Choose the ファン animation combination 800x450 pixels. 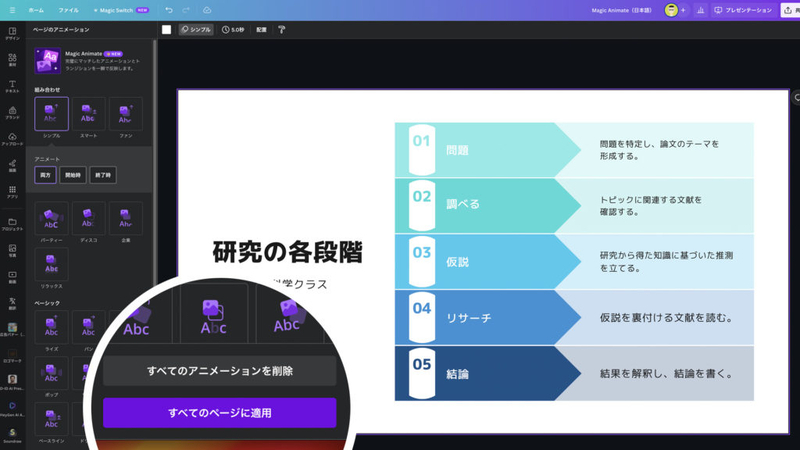[x=126, y=114]
